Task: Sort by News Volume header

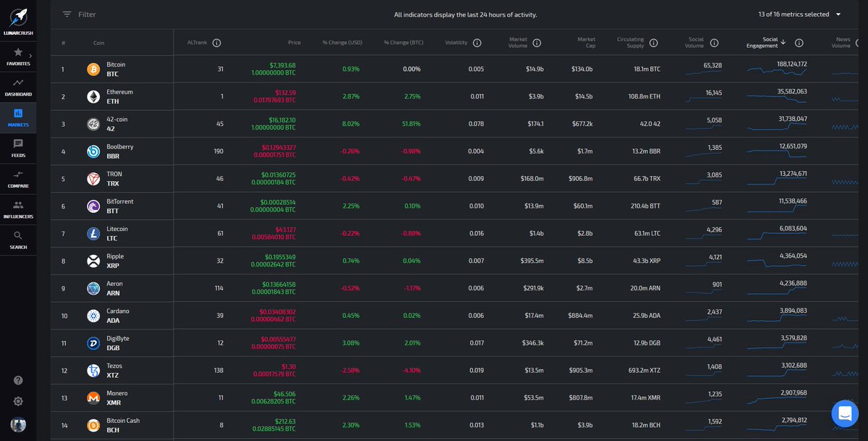Action: pos(843,43)
